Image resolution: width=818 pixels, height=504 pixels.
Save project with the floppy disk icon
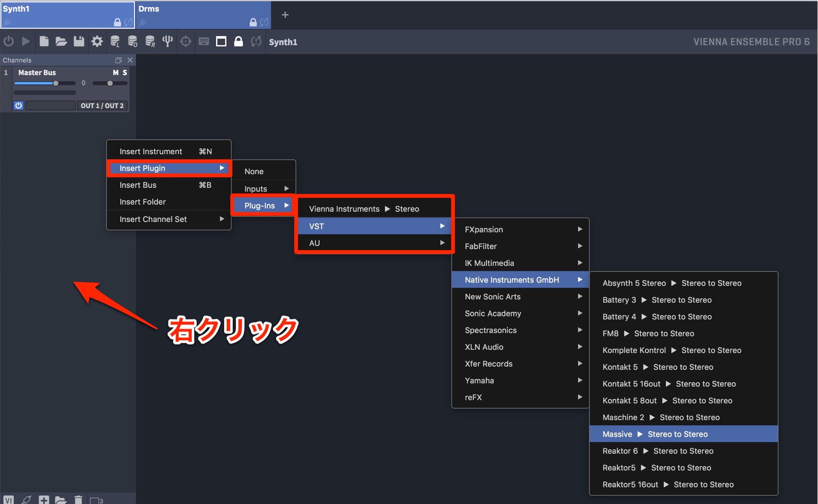pos(79,41)
